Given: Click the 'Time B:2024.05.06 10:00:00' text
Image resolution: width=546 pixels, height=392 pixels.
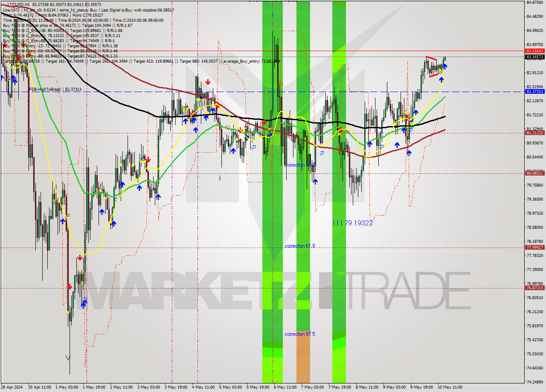Looking at the screenshot, I should (x=83, y=20).
